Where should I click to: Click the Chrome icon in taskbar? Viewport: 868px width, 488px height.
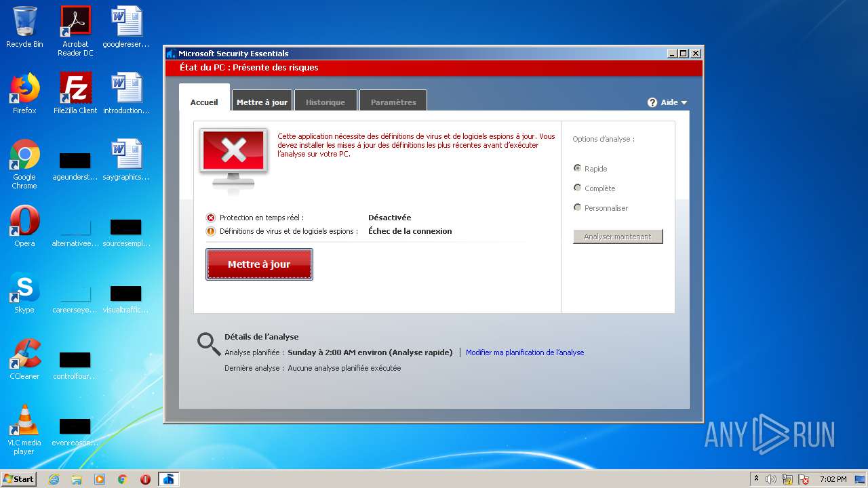123,479
